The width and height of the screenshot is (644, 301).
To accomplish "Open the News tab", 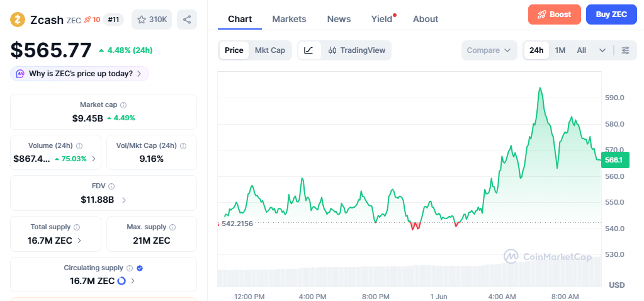I will pyautogui.click(x=339, y=19).
